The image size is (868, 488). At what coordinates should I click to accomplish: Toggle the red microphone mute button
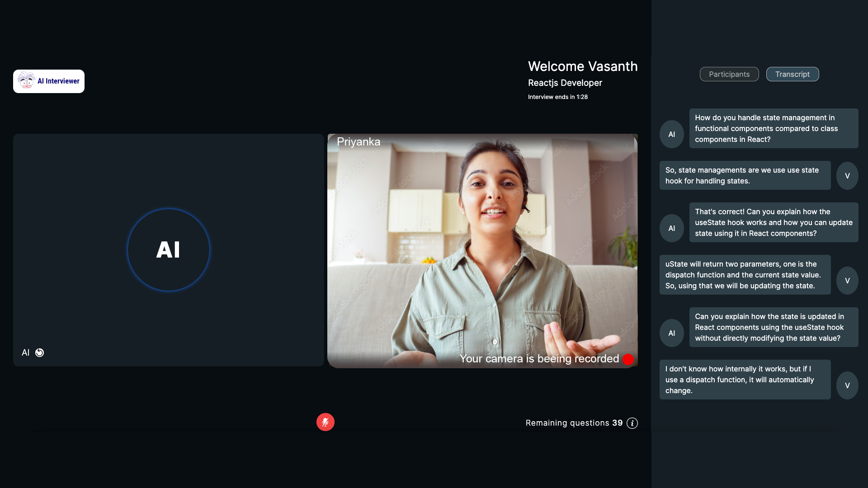(325, 422)
